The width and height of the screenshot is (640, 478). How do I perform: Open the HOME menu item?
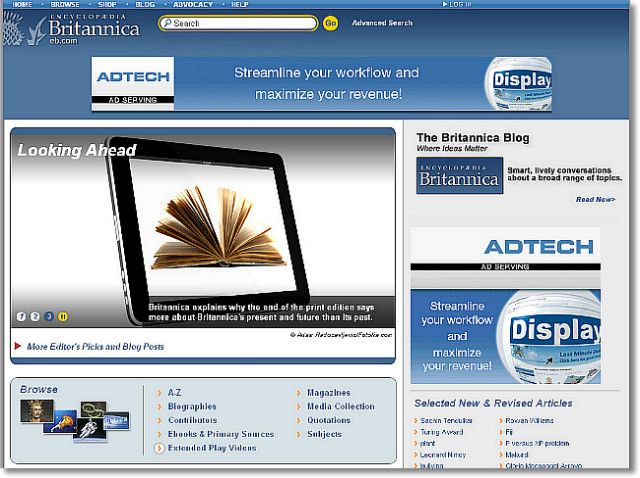[22, 4]
